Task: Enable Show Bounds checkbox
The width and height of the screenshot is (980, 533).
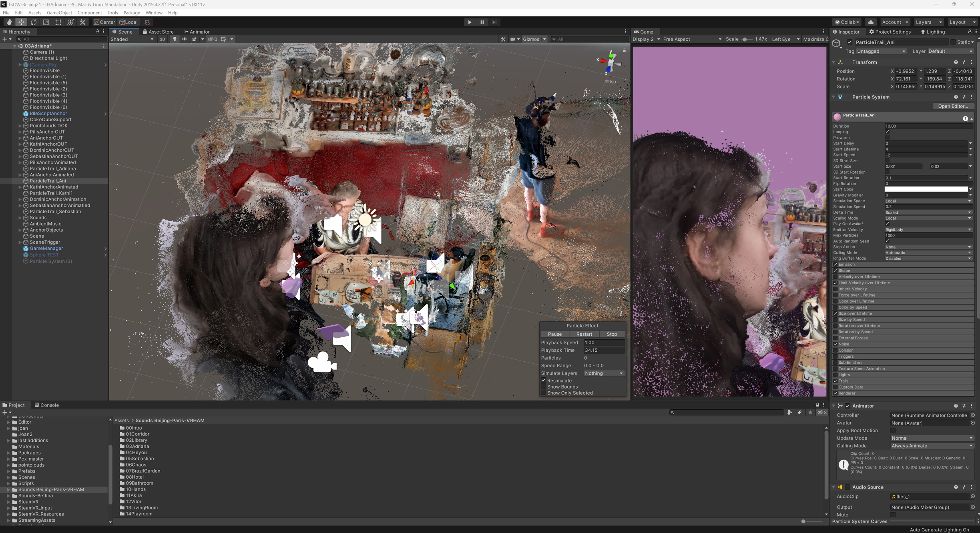Action: tap(544, 387)
